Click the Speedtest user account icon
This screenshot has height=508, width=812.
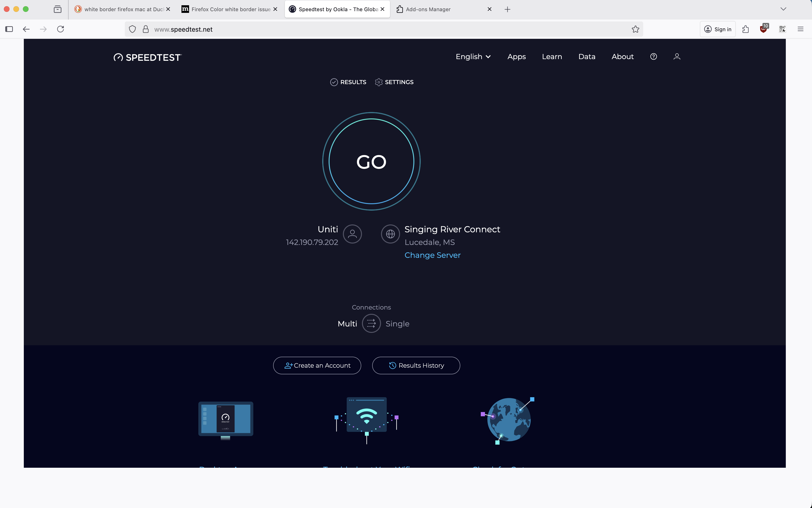pyautogui.click(x=677, y=56)
